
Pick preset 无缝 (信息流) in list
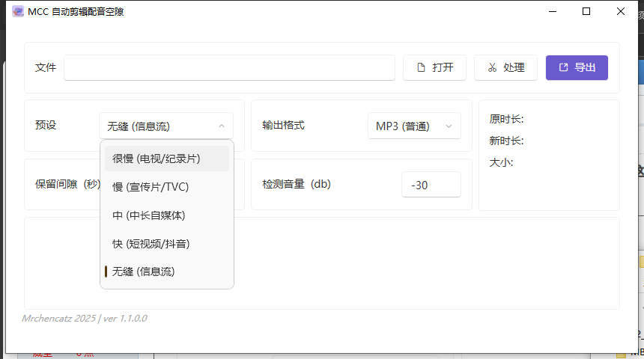point(167,271)
